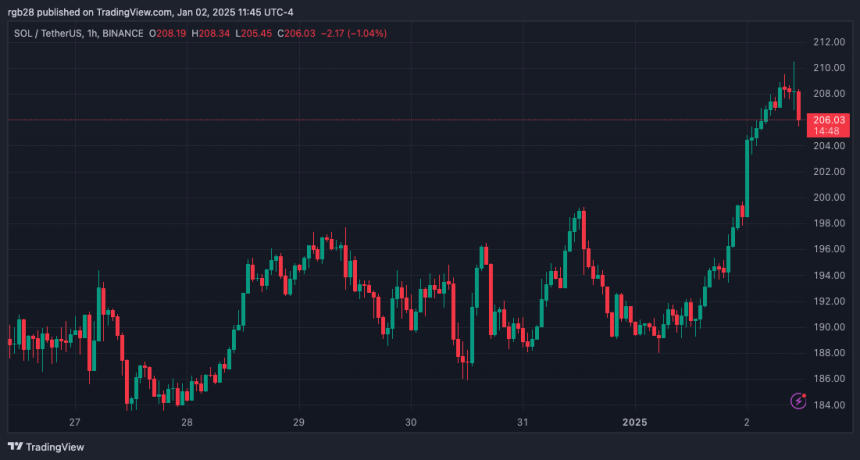Click the 29 date marker on time axis
The height and width of the screenshot is (460, 860).
[299, 423]
